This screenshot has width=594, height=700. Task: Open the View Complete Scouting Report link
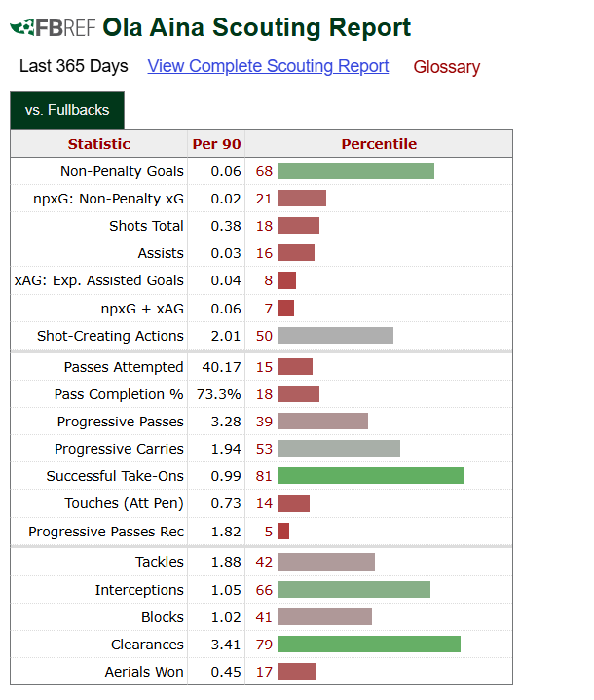pos(268,66)
